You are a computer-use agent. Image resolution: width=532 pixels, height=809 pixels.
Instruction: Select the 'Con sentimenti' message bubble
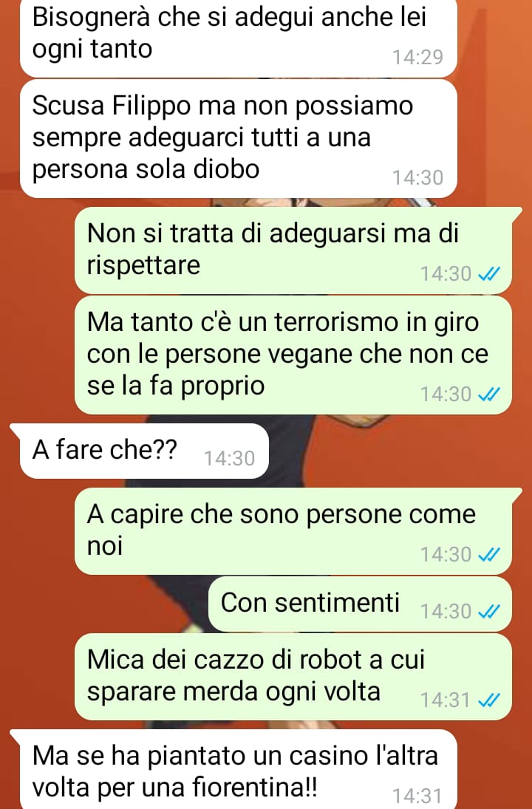[x=360, y=604]
